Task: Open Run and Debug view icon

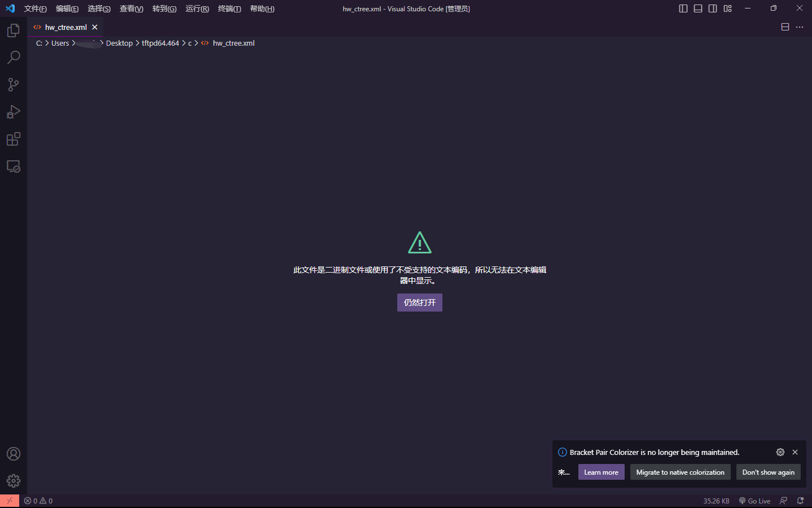Action: [x=14, y=112]
